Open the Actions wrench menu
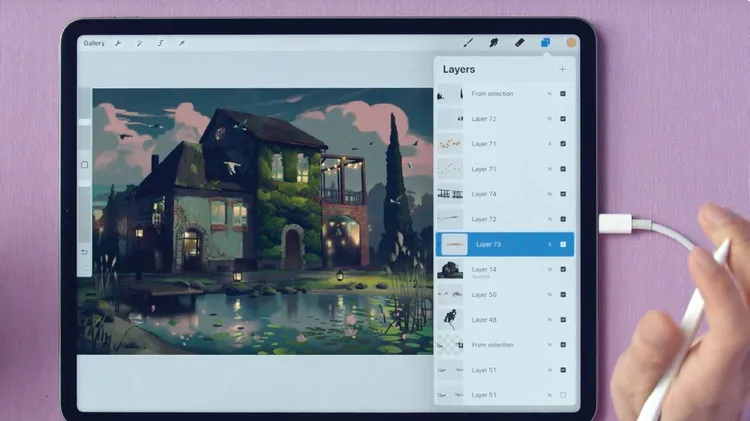The image size is (750, 421). click(118, 44)
